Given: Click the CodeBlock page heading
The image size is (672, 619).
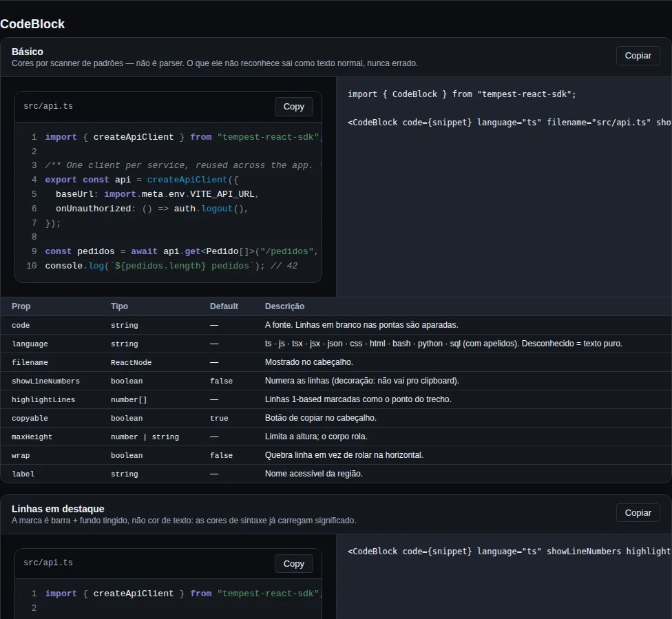Looking at the screenshot, I should coord(32,24).
